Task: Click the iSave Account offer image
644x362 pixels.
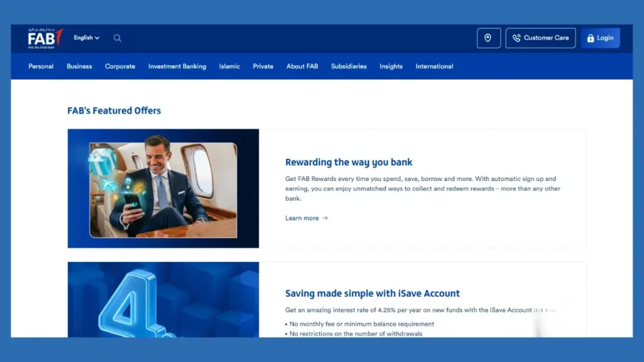Action: tap(164, 300)
